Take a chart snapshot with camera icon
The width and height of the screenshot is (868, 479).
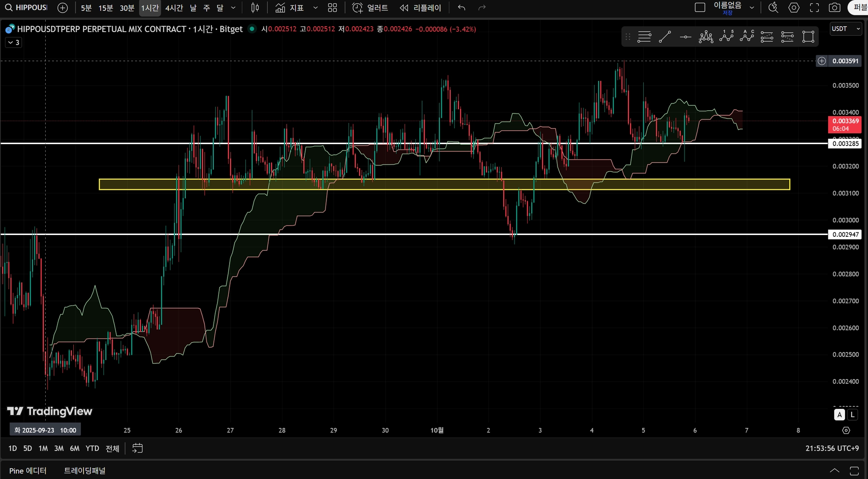(x=835, y=8)
